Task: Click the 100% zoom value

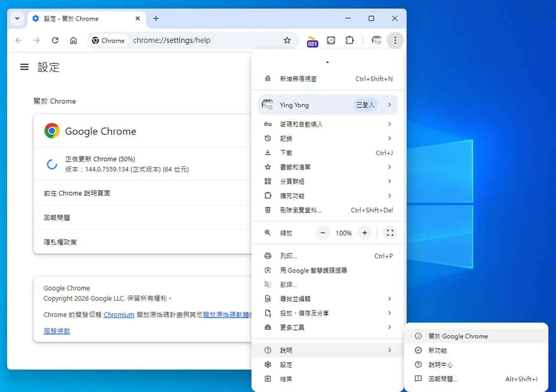Action: coord(344,233)
